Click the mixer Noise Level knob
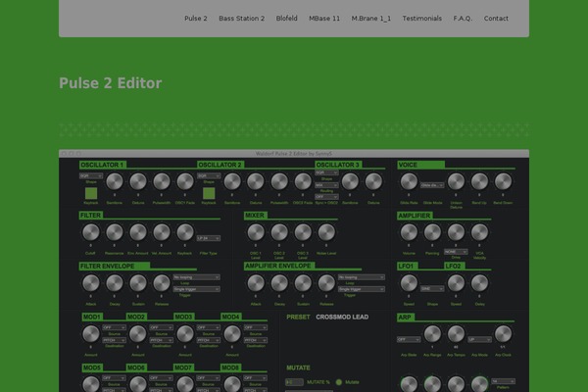Image resolution: width=588 pixels, height=392 pixels. tap(326, 232)
